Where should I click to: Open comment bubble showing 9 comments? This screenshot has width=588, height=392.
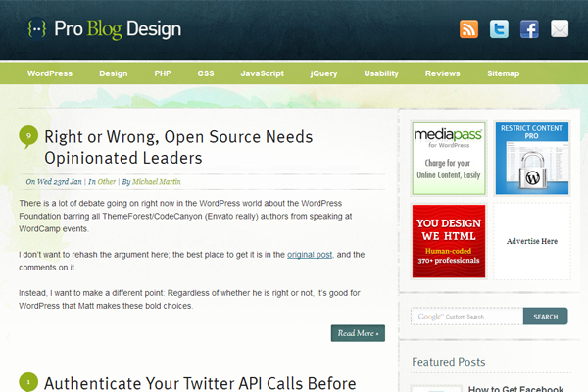click(x=28, y=137)
